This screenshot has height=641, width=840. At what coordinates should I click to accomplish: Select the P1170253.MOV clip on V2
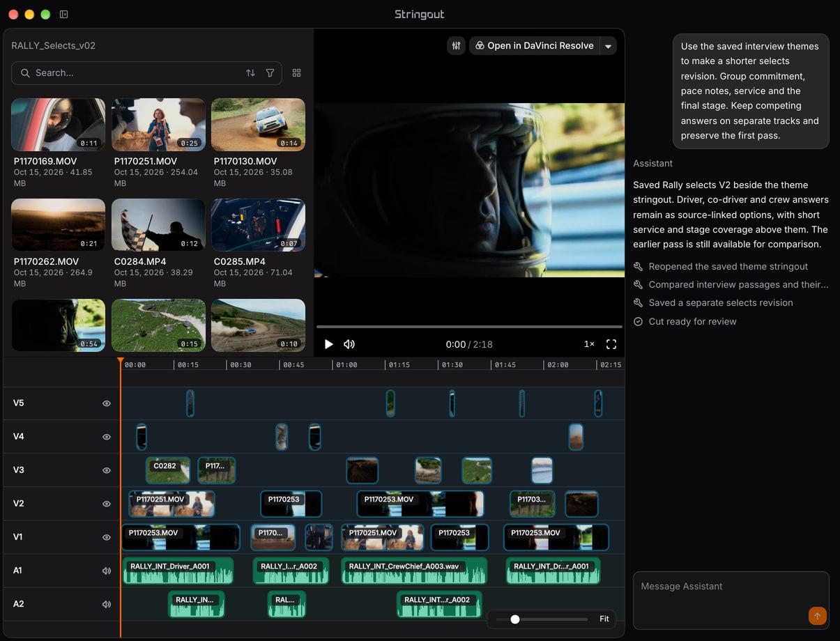click(420, 504)
